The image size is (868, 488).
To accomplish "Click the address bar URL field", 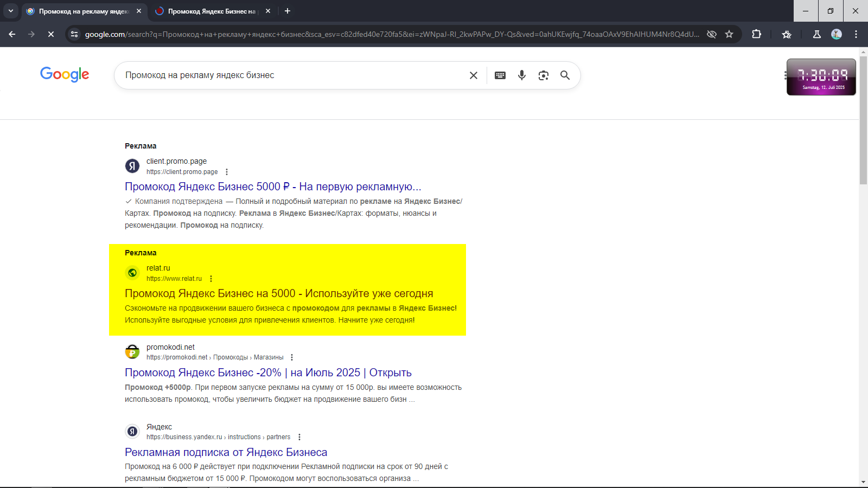I will coord(392,34).
